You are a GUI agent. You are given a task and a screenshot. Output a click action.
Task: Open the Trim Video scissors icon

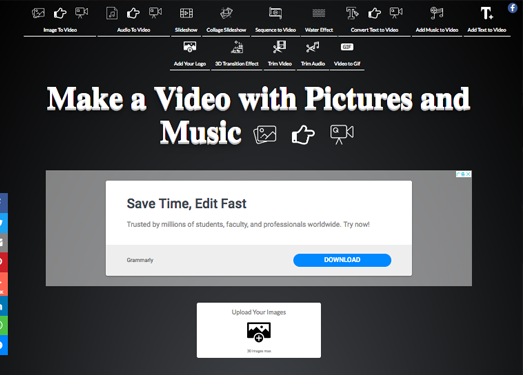click(280, 47)
